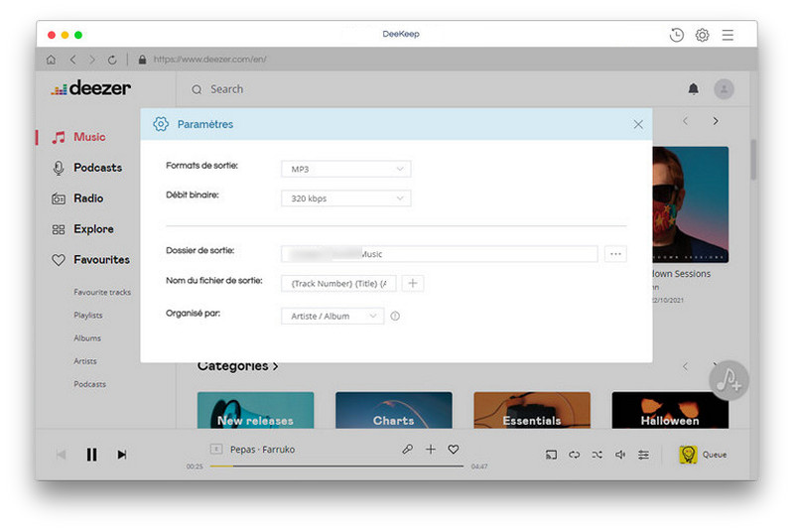The image size is (794, 532).
Task: Open Favourites in the sidebar
Action: pos(90,260)
